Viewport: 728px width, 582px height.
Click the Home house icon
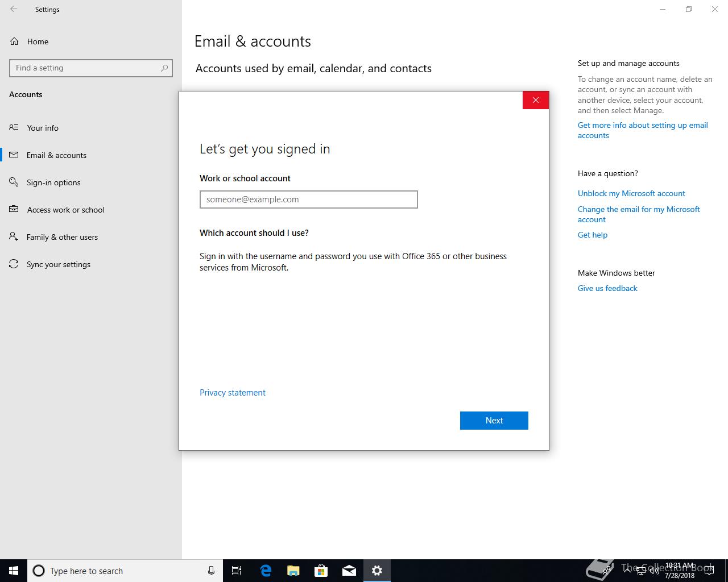[14, 41]
